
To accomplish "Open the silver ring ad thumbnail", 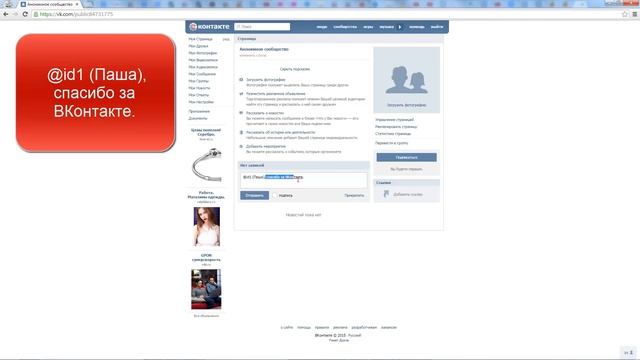I will [x=207, y=165].
